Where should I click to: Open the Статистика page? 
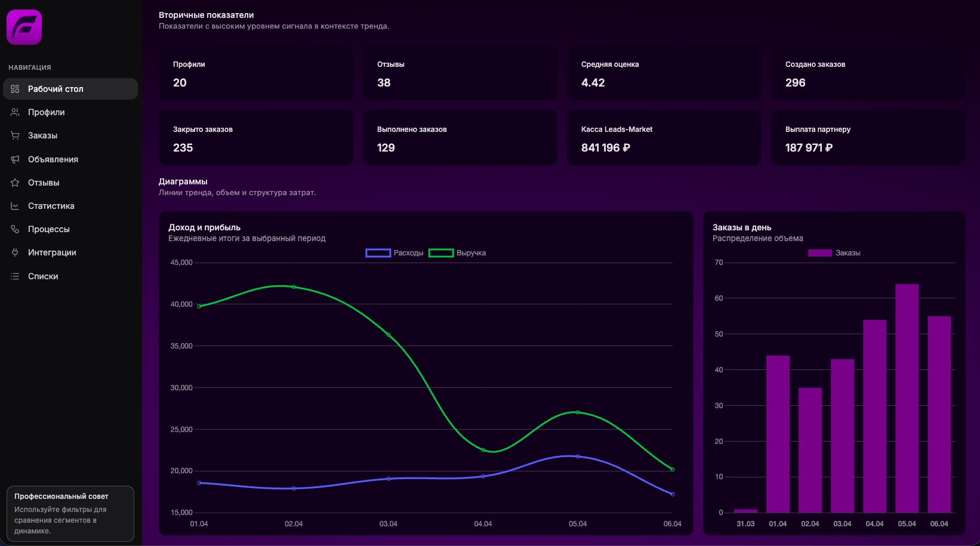(x=70, y=206)
